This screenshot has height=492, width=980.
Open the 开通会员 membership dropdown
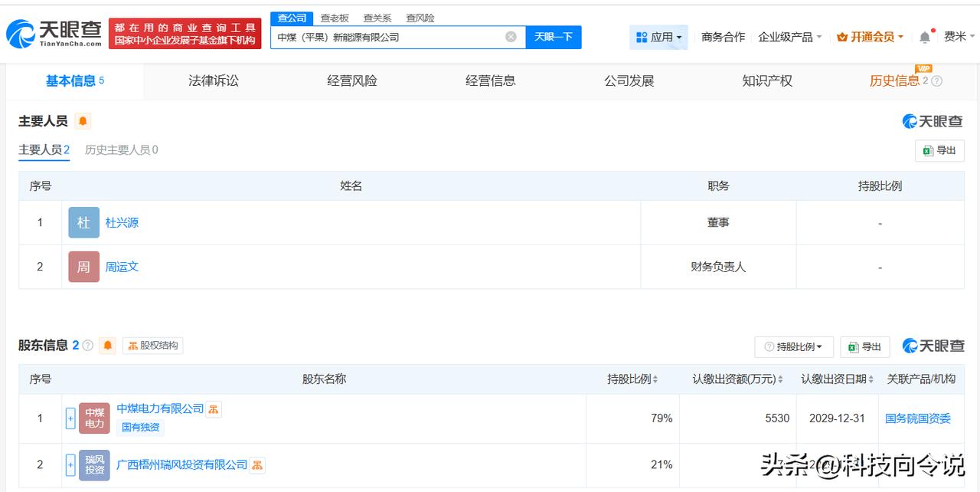tap(871, 37)
